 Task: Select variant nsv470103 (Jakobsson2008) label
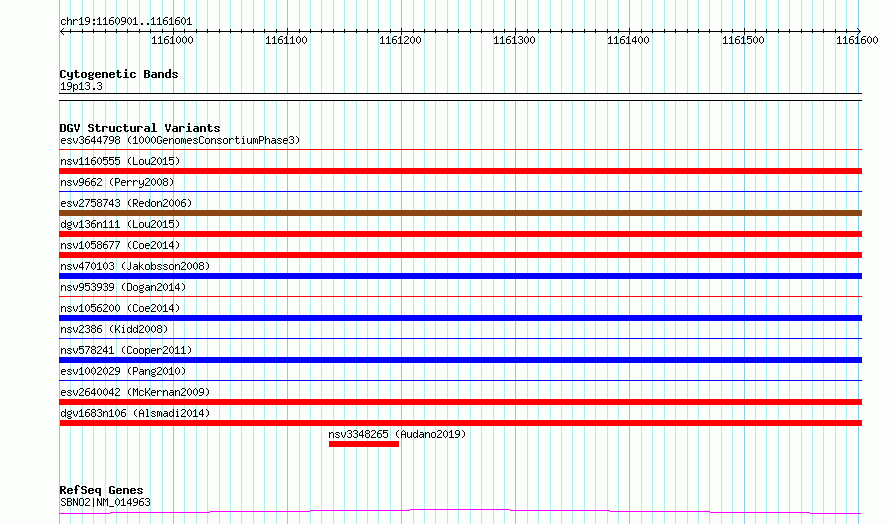(135, 266)
